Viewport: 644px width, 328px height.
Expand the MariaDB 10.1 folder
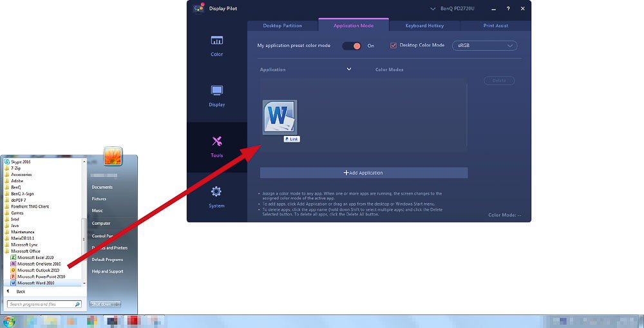[19, 238]
